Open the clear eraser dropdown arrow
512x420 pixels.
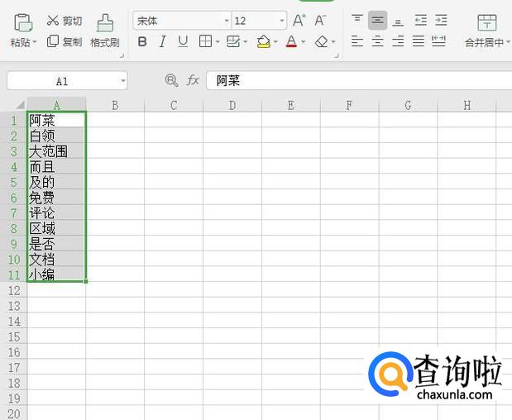tap(333, 42)
